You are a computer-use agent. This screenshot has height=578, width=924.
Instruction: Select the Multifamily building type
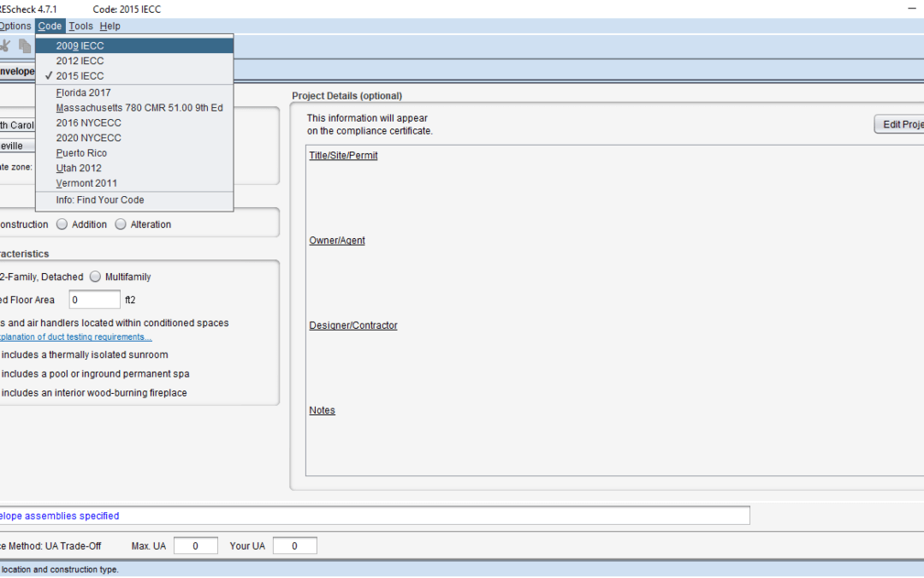(95, 277)
